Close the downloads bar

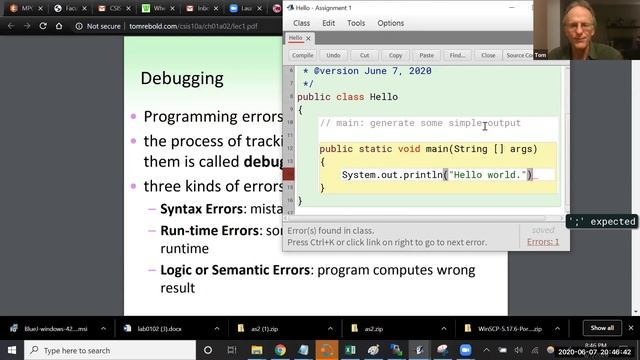click(631, 328)
